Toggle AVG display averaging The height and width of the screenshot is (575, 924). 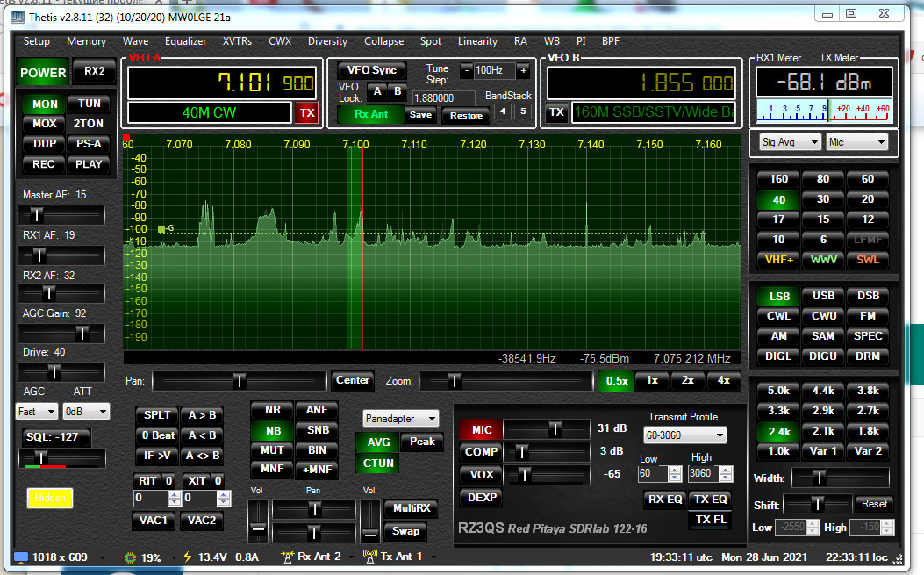[x=378, y=442]
